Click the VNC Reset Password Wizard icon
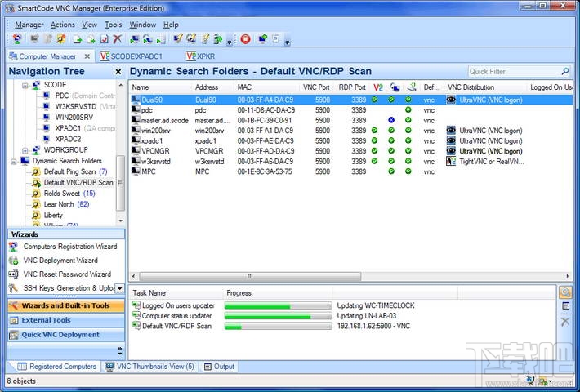 click(x=13, y=274)
